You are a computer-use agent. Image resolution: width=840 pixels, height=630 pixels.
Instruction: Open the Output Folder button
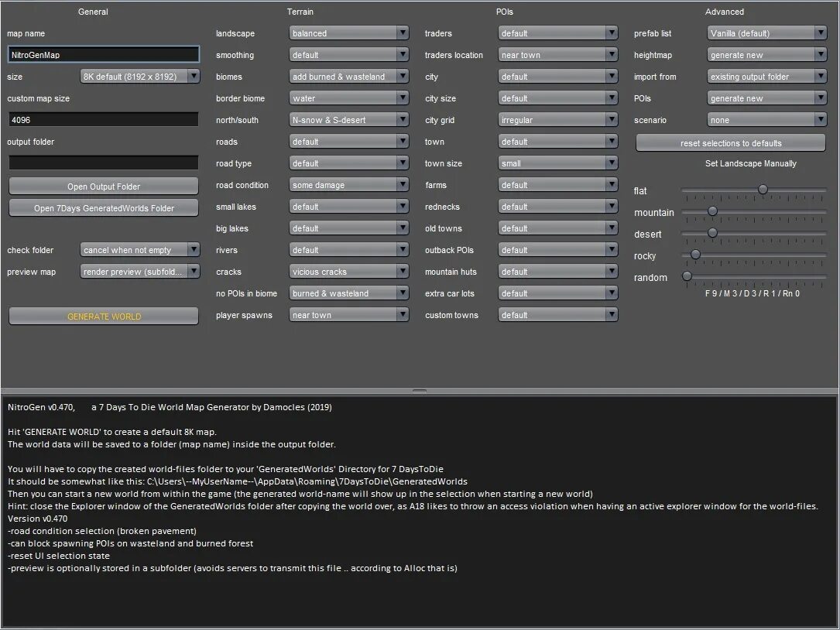pyautogui.click(x=104, y=187)
